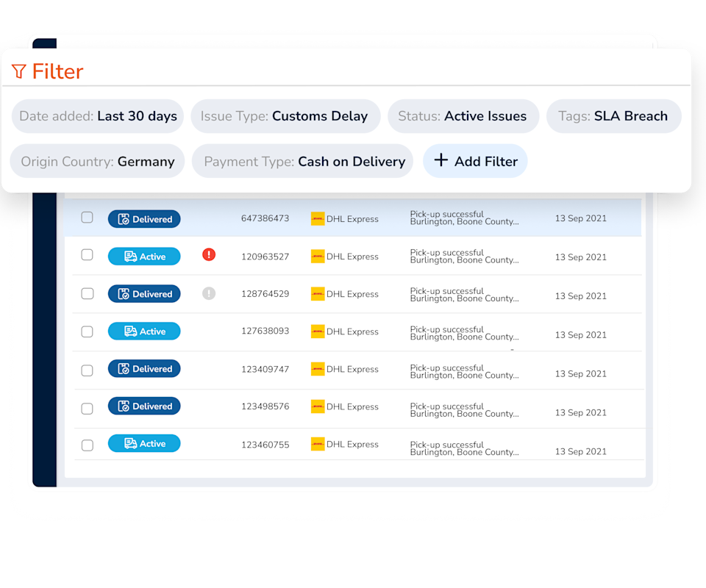This screenshot has width=706, height=588.
Task: Select checkbox for shipment 647386473
Action: tap(87, 218)
